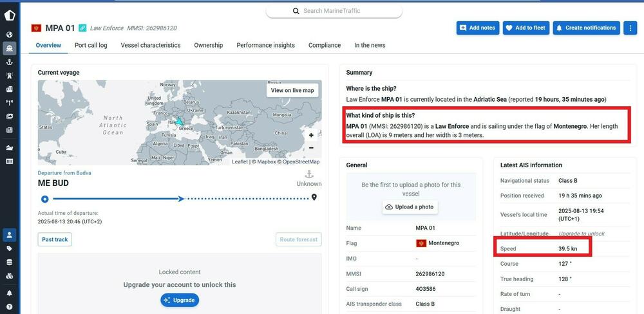The width and height of the screenshot is (644, 314).
Task: Open the database stack sidebar icon
Action: click(x=10, y=263)
